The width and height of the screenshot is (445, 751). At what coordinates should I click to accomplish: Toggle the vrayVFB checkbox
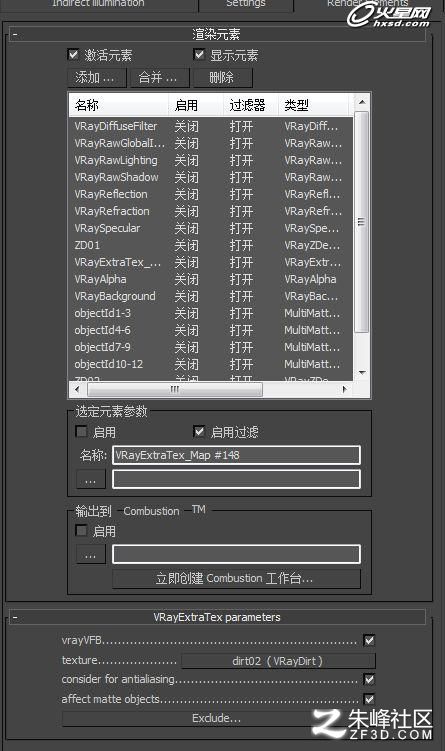pyautogui.click(x=369, y=640)
